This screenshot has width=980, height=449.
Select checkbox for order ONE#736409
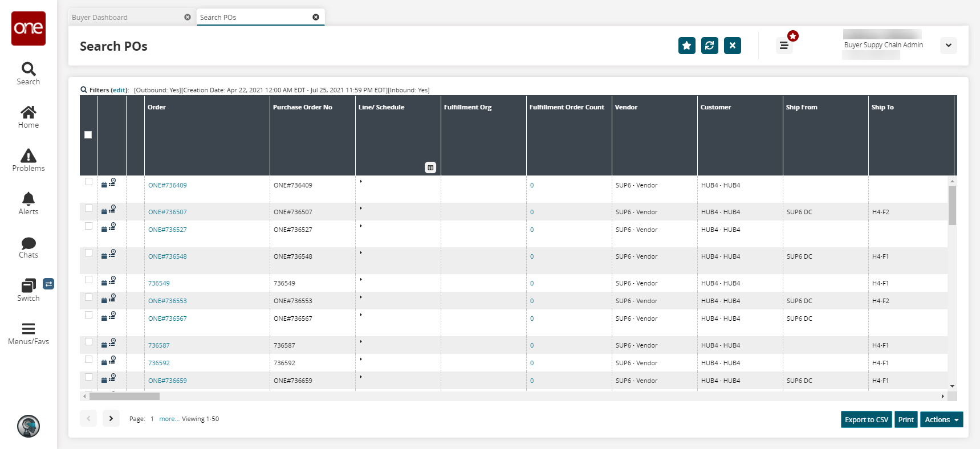coord(88,182)
